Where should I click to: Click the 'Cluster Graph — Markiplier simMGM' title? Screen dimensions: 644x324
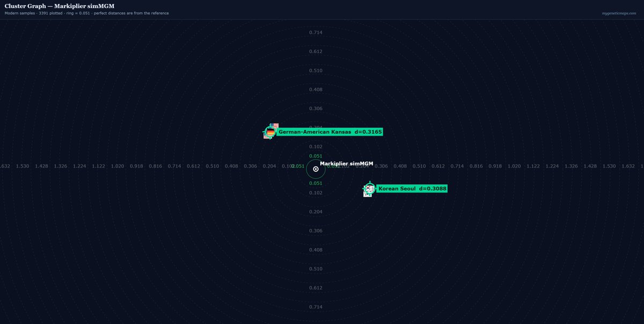(60, 6)
